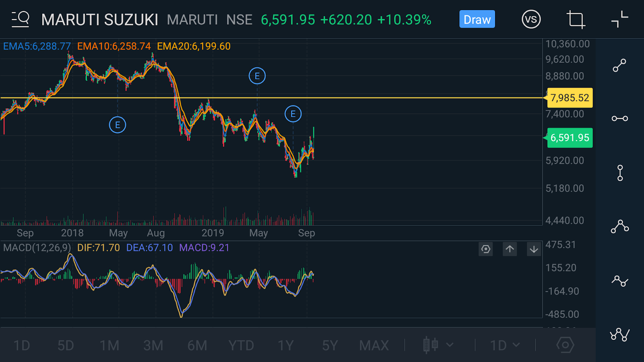
Task: Move MACD panel up using arrow icon
Action: coord(510,249)
